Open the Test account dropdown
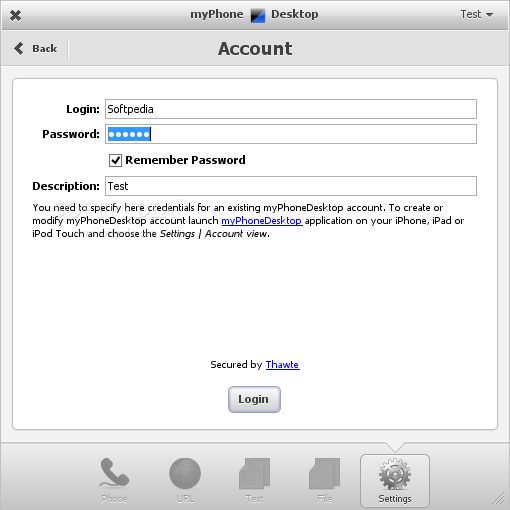 [477, 14]
